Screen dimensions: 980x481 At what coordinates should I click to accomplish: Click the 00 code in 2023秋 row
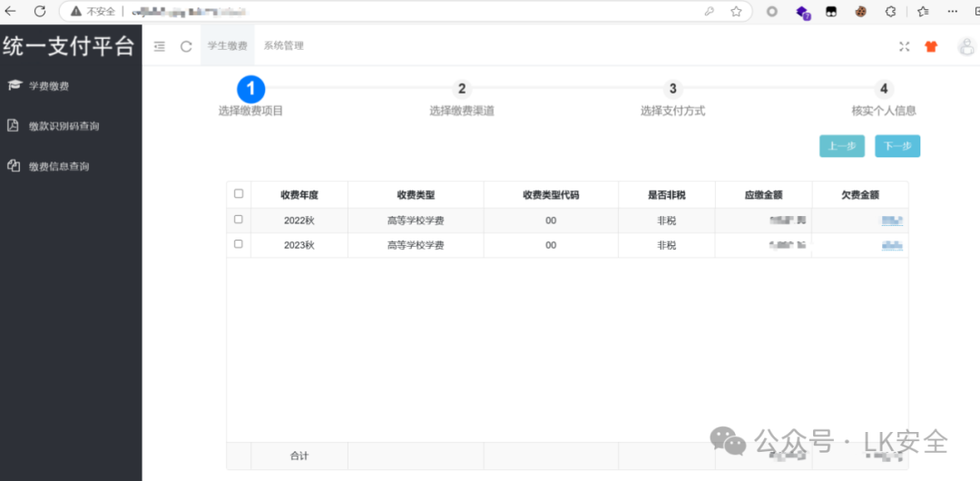click(x=551, y=245)
